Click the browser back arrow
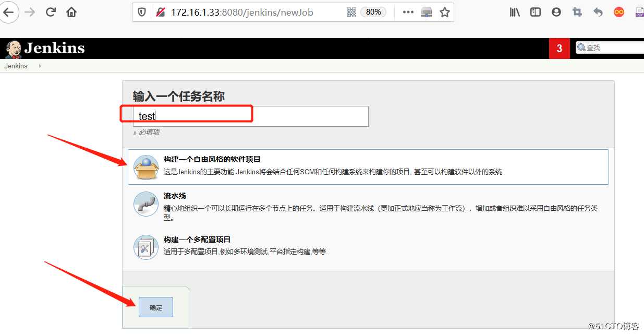 pos(8,12)
